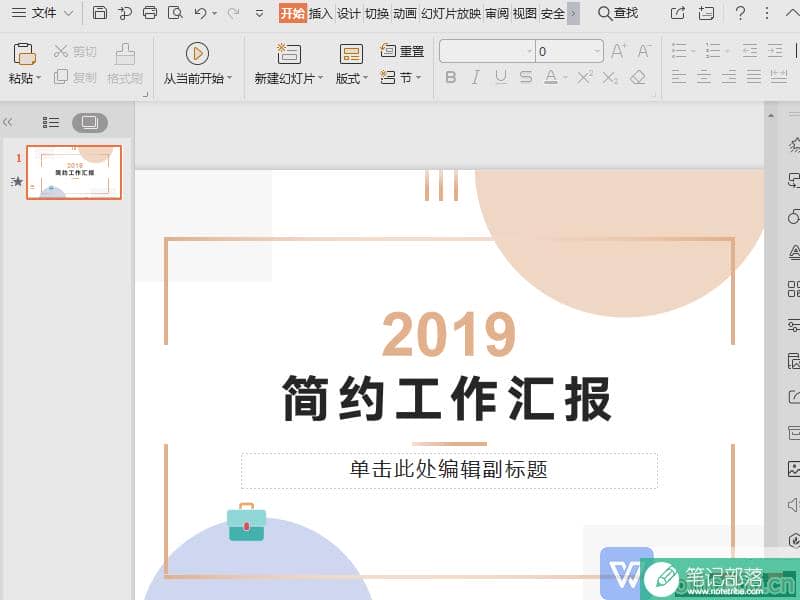The height and width of the screenshot is (600, 800).
Task: Open the print preview icon
Action: pyautogui.click(x=175, y=13)
